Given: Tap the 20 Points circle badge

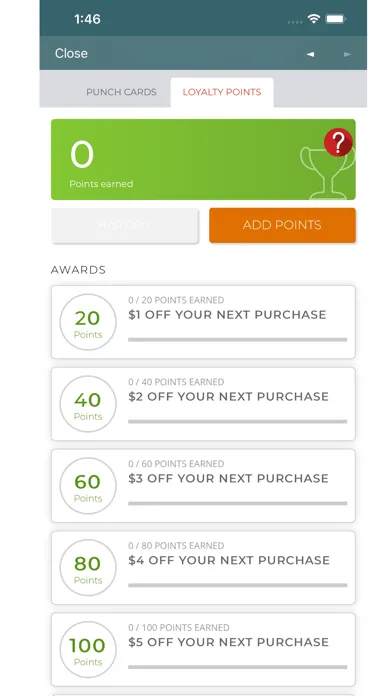Looking at the screenshot, I should (88, 322).
